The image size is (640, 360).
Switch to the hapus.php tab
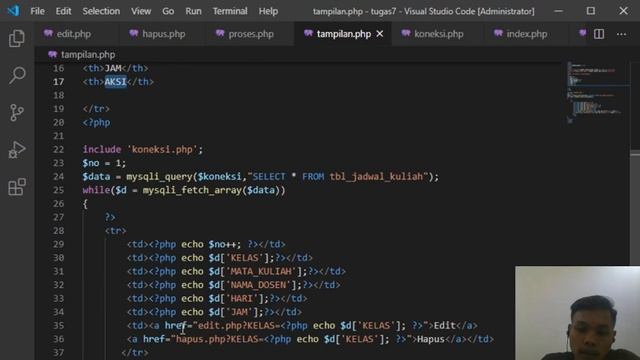(164, 34)
